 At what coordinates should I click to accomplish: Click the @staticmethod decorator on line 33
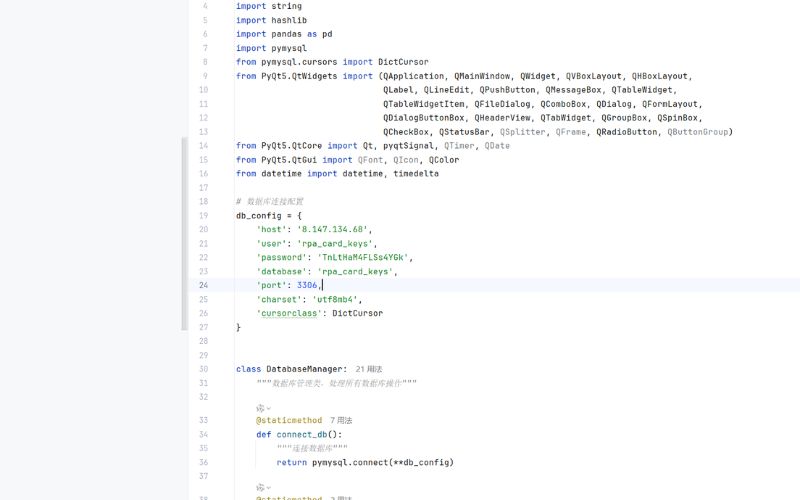click(x=289, y=421)
